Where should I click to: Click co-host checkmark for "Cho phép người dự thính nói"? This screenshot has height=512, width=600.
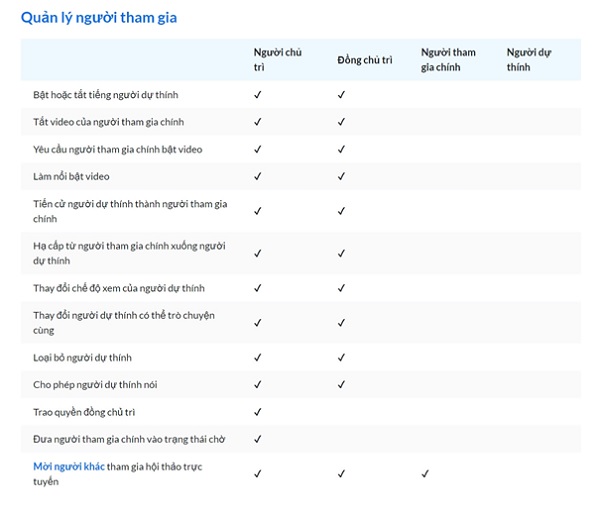(x=341, y=384)
